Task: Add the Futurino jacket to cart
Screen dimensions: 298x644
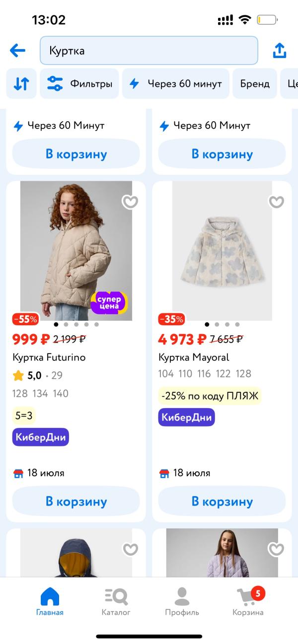Action: click(76, 501)
